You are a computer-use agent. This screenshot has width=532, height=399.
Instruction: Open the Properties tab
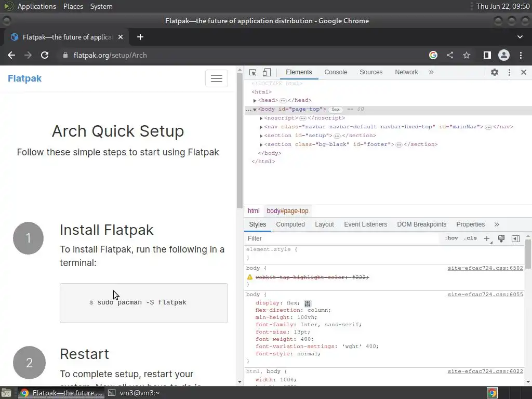coord(470,224)
